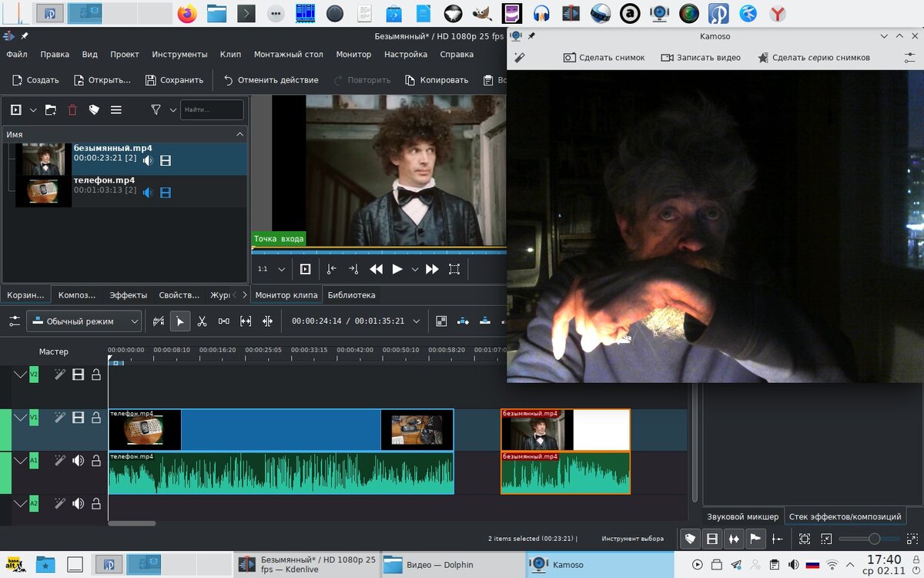Set zone out point in clip monitor

[x=353, y=269]
